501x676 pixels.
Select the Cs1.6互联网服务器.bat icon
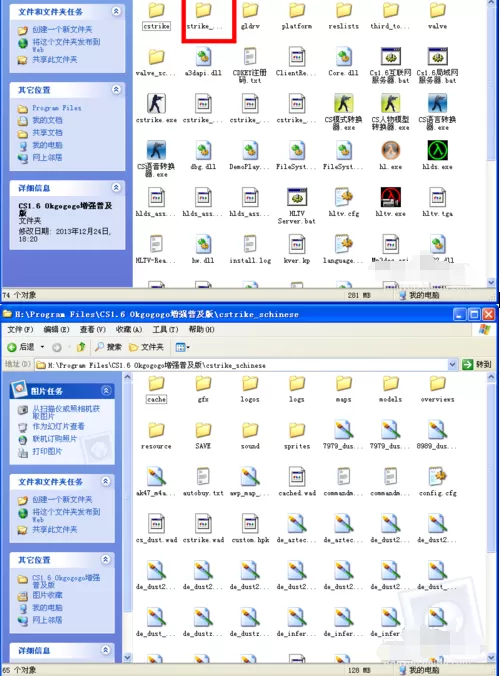pyautogui.click(x=391, y=57)
